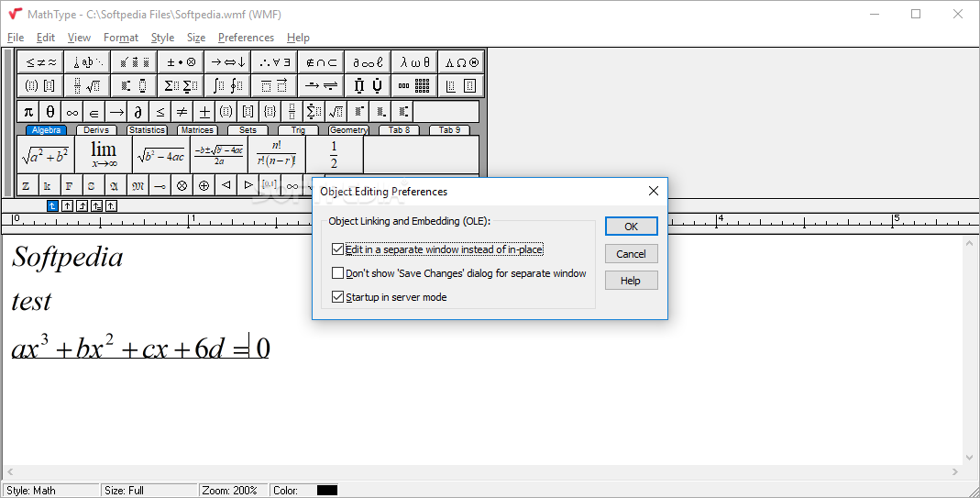Insert parentheses template in small bar

coord(226,112)
